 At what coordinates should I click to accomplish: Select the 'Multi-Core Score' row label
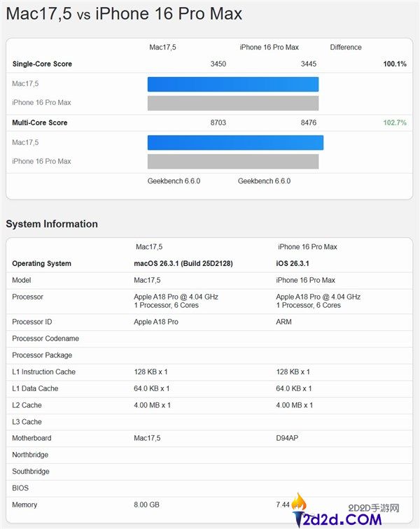(x=39, y=122)
